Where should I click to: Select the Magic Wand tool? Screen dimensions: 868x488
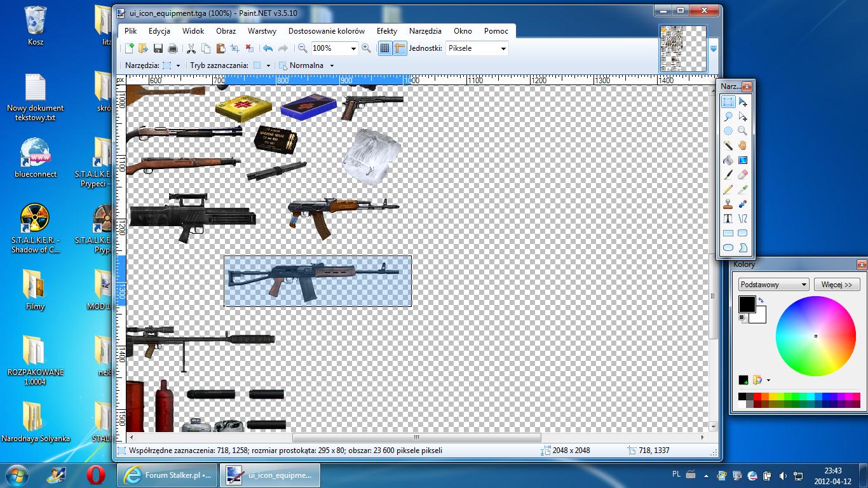(728, 146)
